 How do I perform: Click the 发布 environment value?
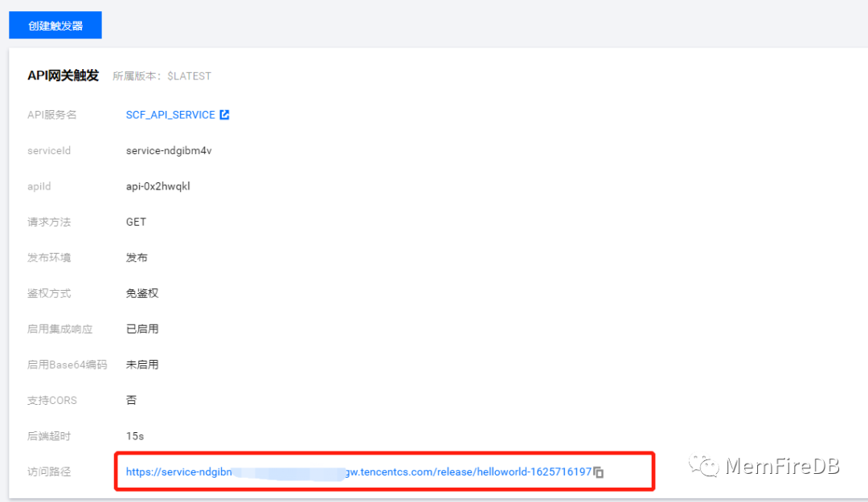click(x=137, y=258)
